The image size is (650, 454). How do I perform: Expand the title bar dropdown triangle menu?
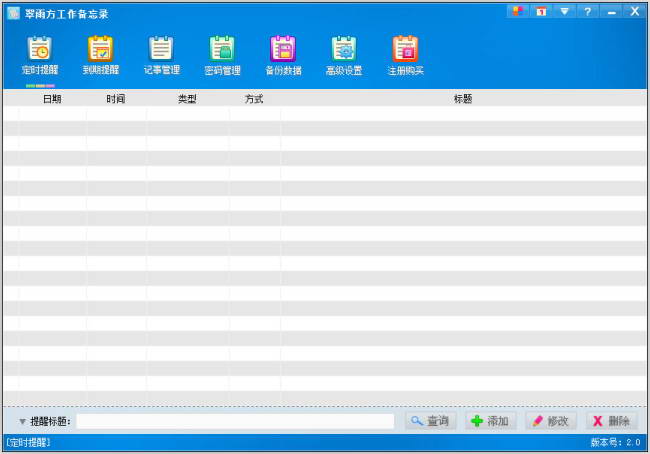click(565, 11)
